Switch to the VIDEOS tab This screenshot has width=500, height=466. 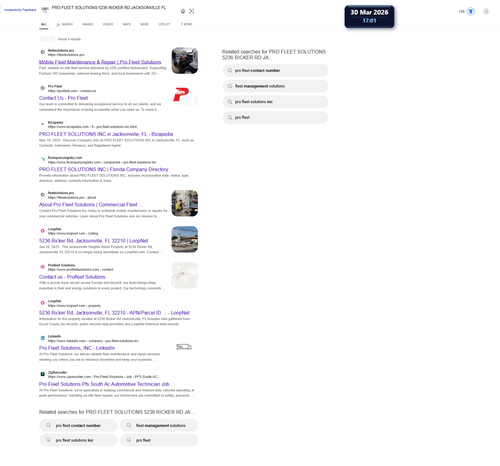108,24
